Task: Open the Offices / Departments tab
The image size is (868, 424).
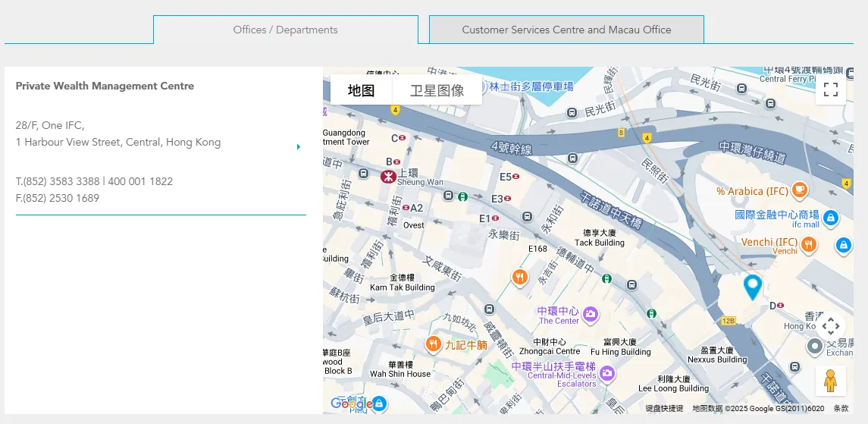Action: (x=285, y=30)
